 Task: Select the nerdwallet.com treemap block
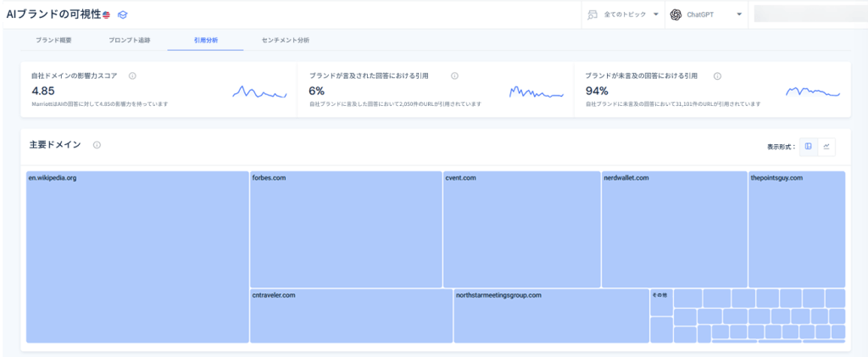674,229
